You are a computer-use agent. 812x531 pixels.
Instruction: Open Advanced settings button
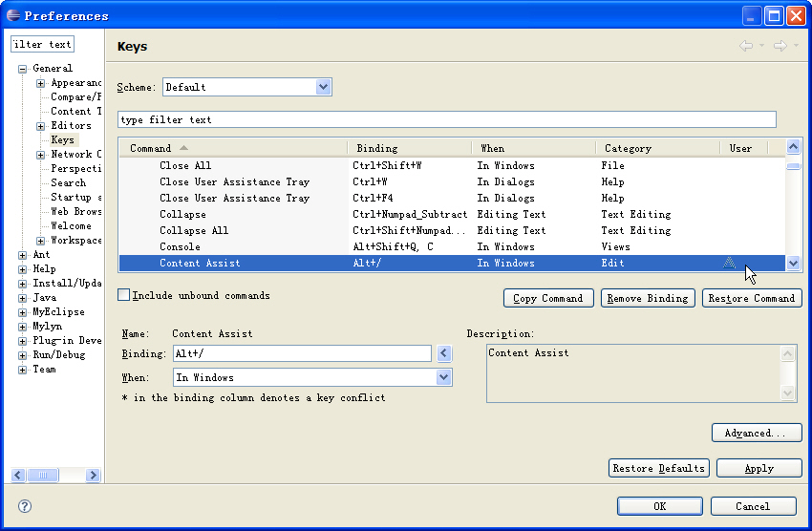point(757,433)
